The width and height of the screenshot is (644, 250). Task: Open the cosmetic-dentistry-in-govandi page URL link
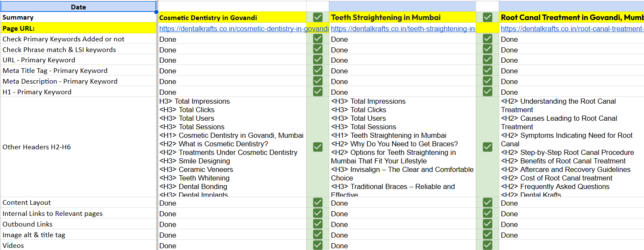[x=243, y=29]
